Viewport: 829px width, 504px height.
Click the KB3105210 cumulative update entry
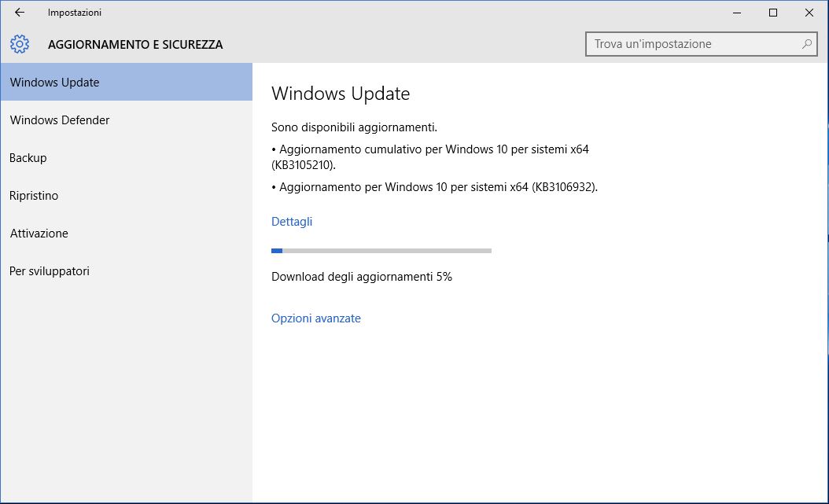coord(429,157)
